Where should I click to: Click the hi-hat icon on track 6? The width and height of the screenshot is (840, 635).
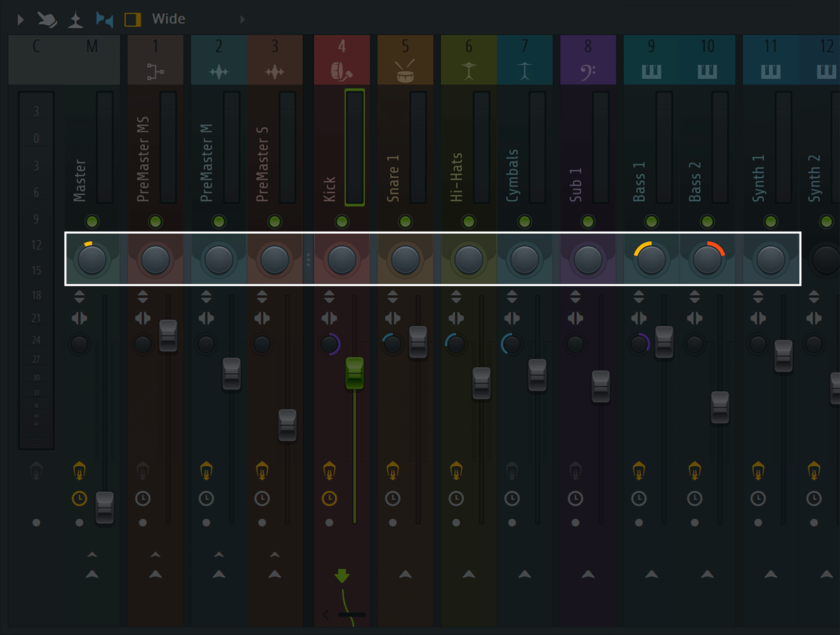[x=468, y=71]
